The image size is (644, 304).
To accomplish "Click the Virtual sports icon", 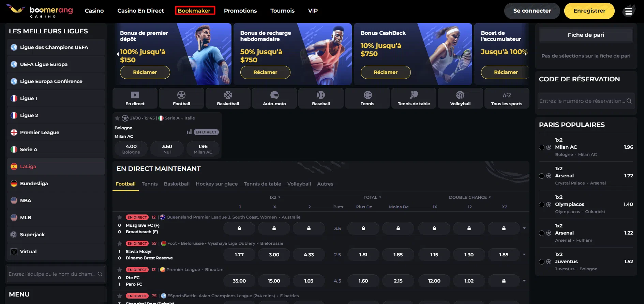I will [x=14, y=252].
